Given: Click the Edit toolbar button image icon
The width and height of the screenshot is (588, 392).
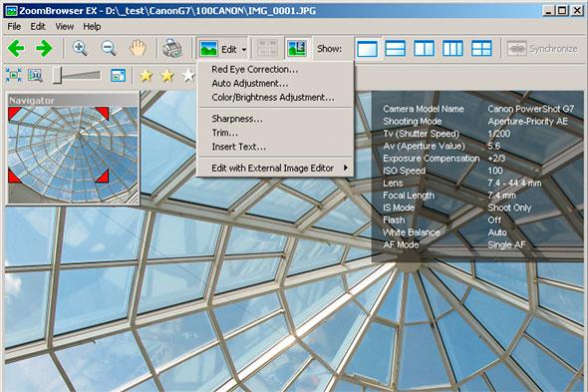Looking at the screenshot, I should click(x=209, y=49).
